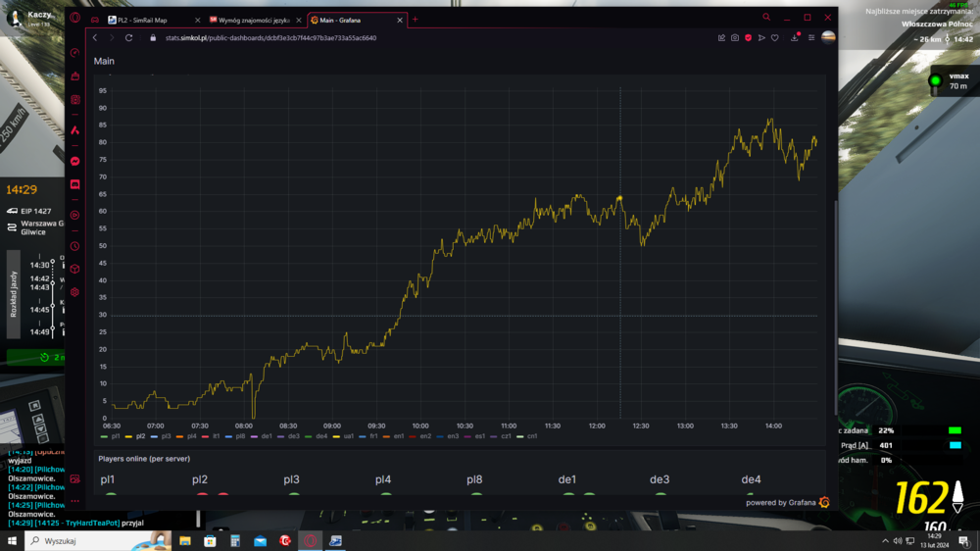The width and height of the screenshot is (980, 551).
Task: Switch to the Wymóg znajomości języka tab
Action: tap(254, 20)
